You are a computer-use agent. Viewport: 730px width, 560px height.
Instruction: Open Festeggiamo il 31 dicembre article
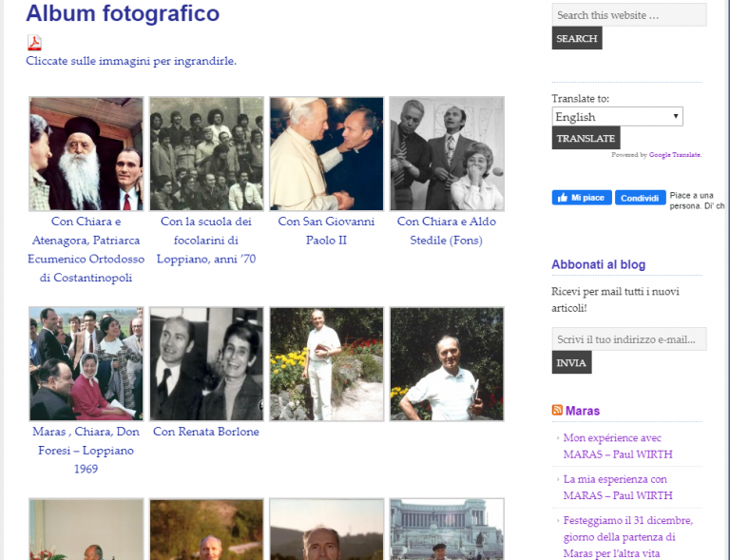627,536
